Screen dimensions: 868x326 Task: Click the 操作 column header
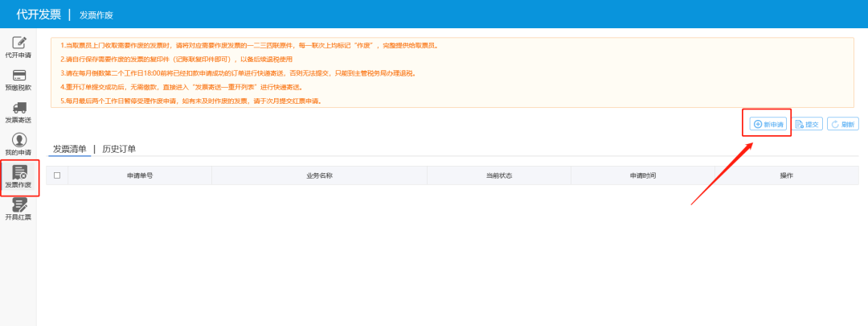786,175
